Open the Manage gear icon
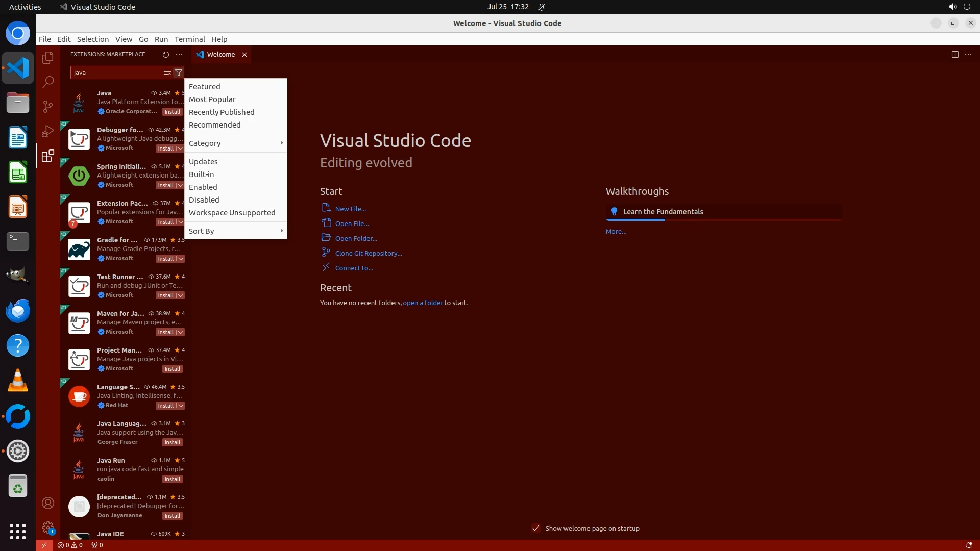This screenshot has height=551, width=980. coord(48,527)
